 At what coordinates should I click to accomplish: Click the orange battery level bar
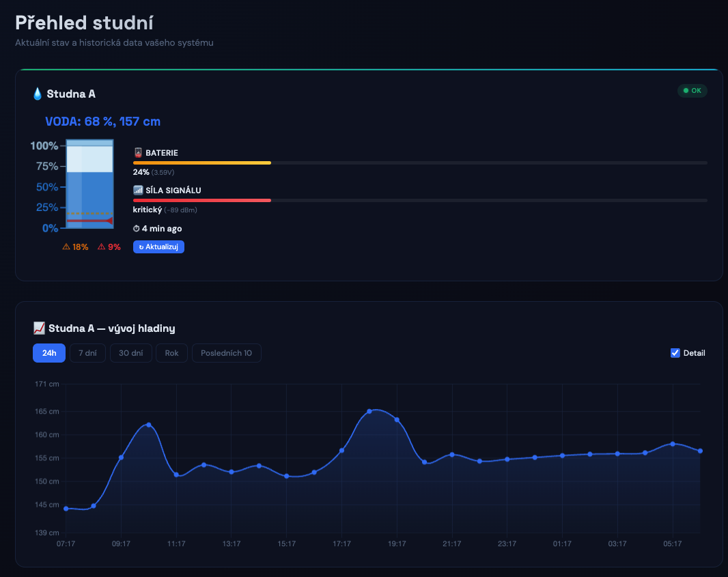click(201, 163)
